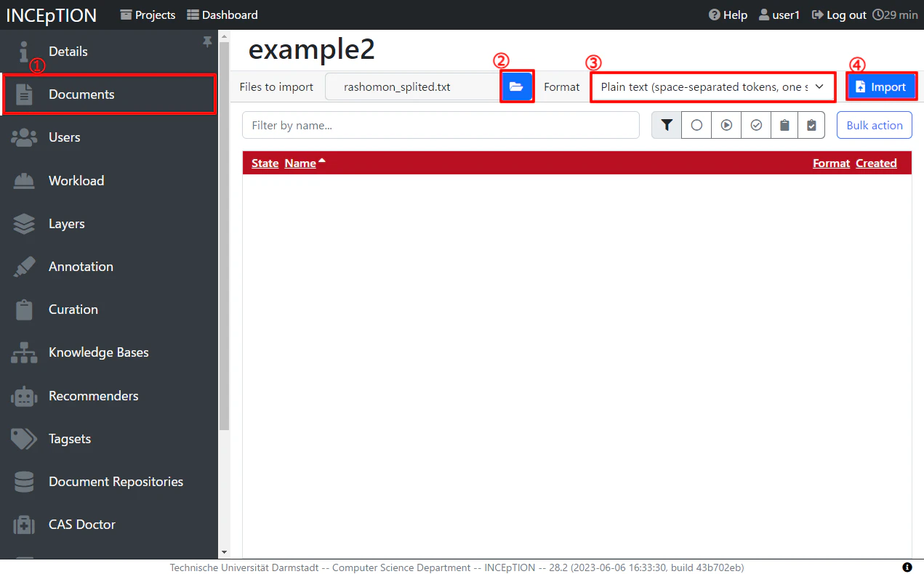The width and height of the screenshot is (924, 574).
Task: Go to the Dashboard
Action: (x=222, y=15)
